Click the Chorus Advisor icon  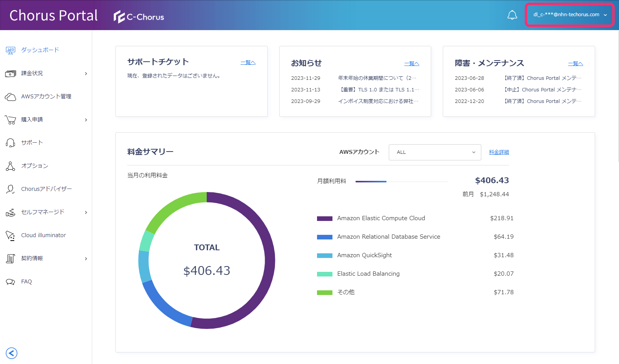10,189
